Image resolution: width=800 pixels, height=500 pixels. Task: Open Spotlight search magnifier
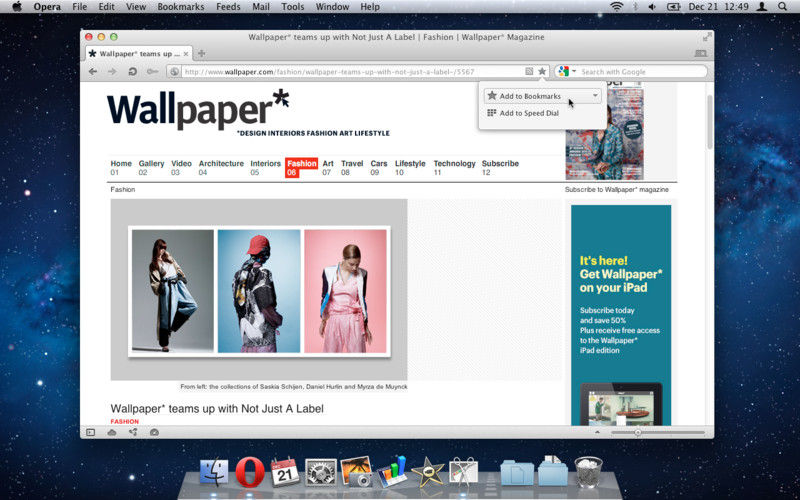click(x=783, y=7)
